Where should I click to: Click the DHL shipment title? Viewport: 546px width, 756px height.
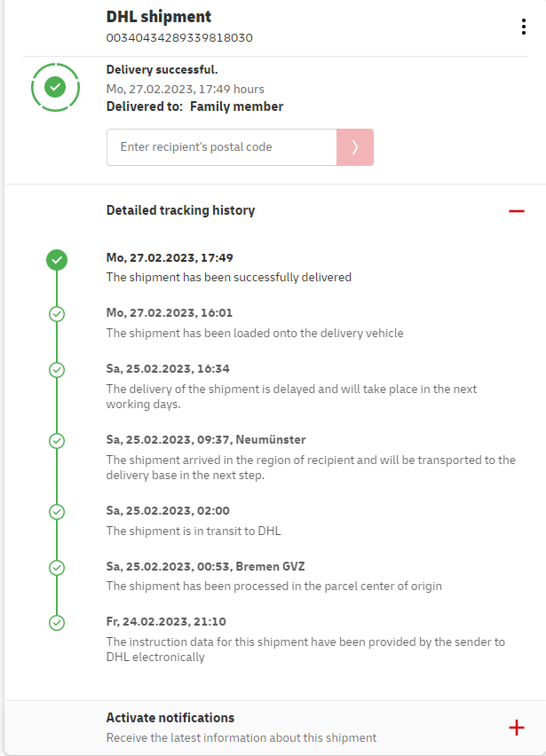(x=159, y=17)
